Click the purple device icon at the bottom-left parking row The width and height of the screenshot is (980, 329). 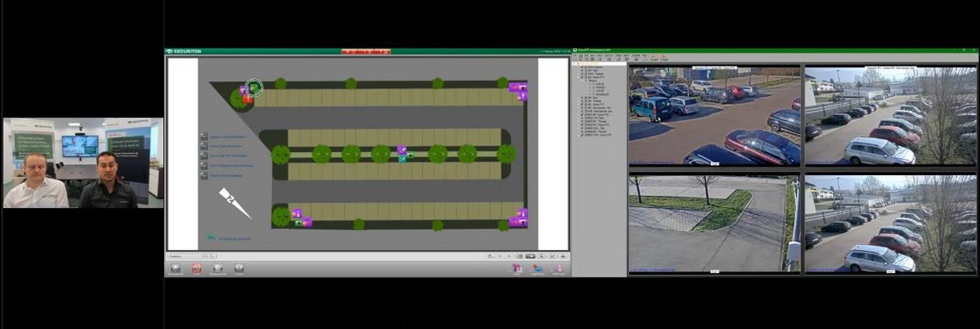[297, 214]
